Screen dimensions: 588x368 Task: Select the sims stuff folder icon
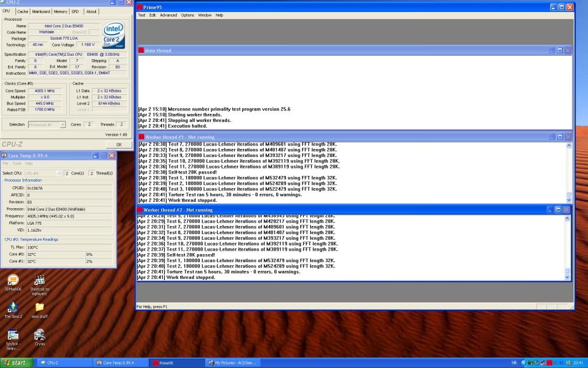[40, 310]
